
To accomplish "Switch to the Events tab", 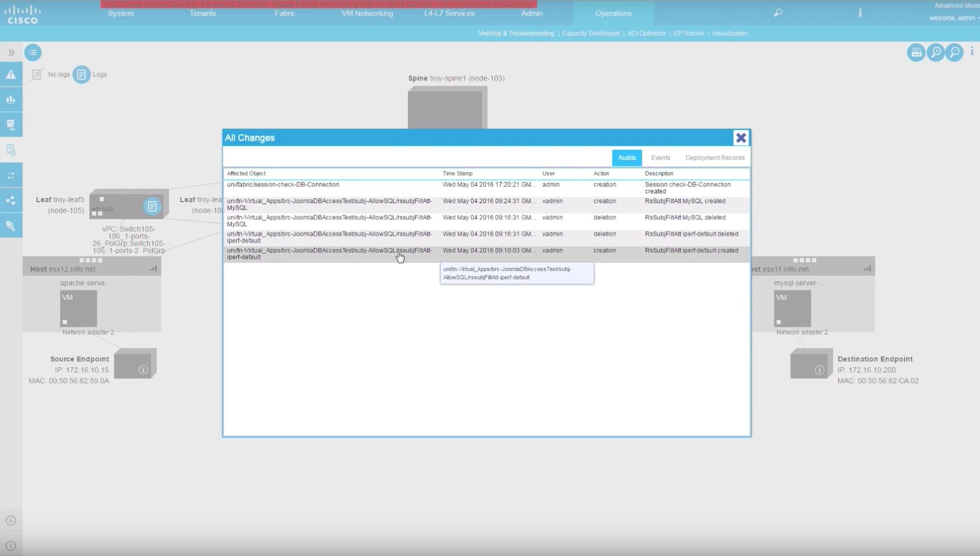I will pyautogui.click(x=660, y=157).
